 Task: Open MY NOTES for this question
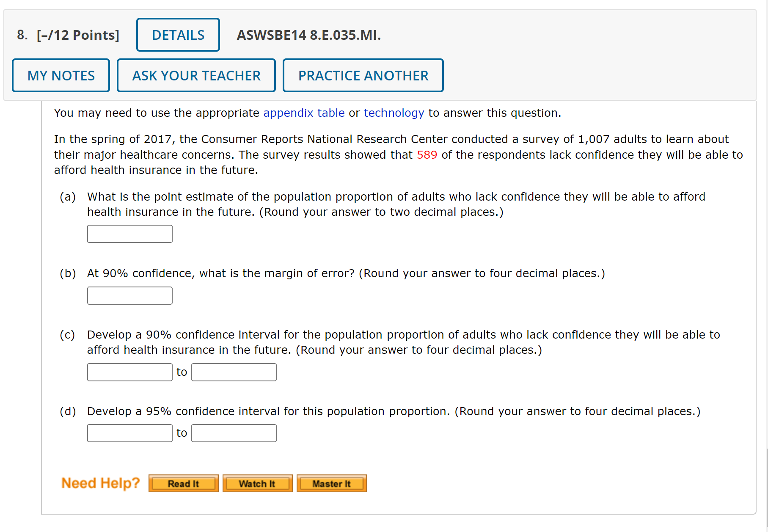(61, 75)
